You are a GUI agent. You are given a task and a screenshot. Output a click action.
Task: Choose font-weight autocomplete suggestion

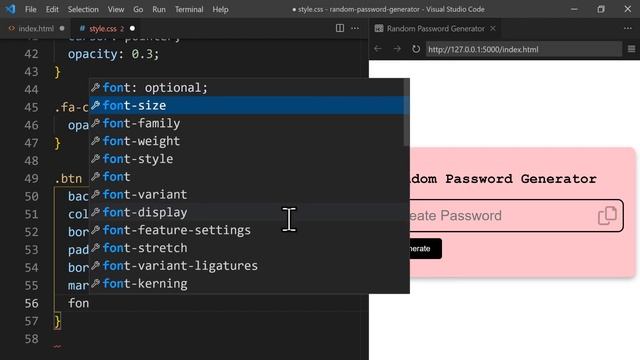click(247, 141)
